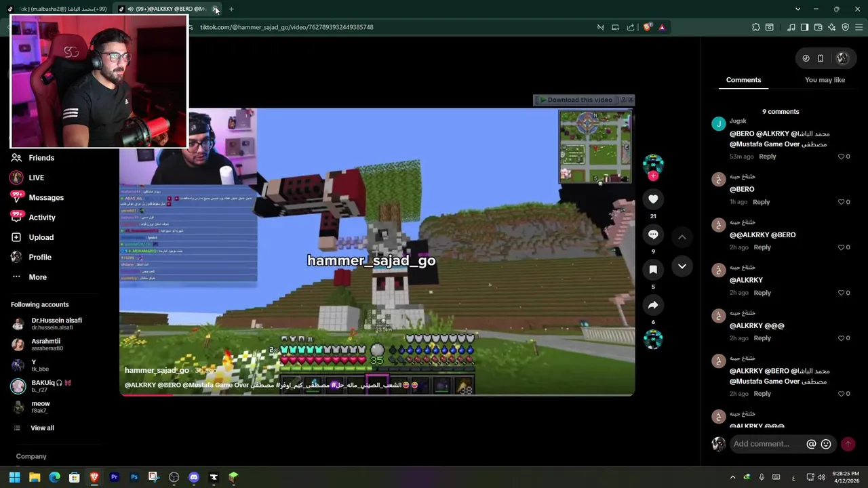868x488 pixels.
Task: Click the get app phone icon
Action: point(821,58)
